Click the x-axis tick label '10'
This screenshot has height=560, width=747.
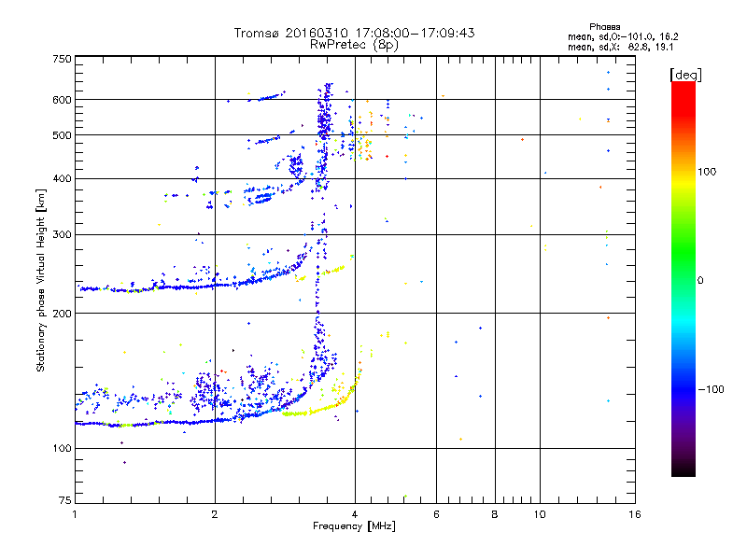click(x=540, y=515)
